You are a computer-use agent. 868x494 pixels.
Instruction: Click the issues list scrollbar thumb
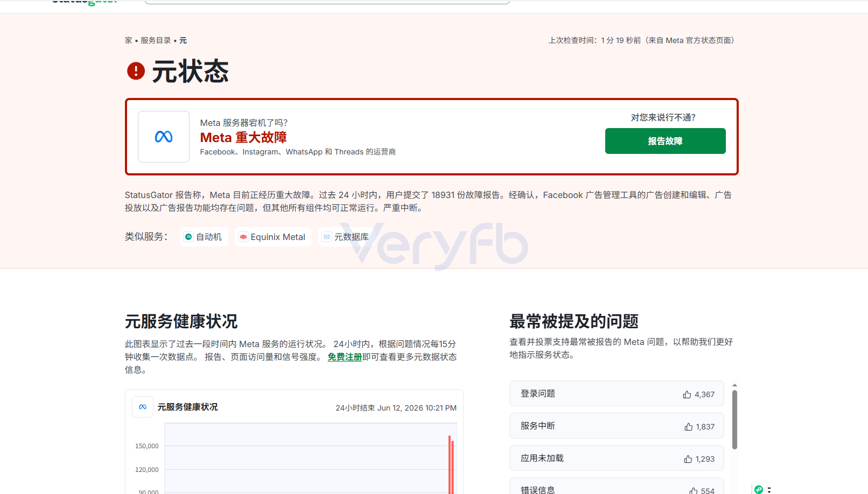click(734, 419)
